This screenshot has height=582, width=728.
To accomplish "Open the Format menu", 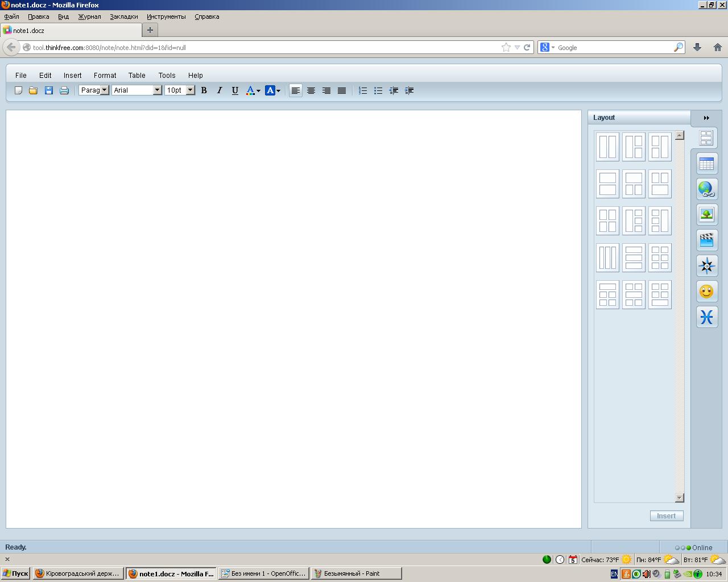I will (105, 75).
